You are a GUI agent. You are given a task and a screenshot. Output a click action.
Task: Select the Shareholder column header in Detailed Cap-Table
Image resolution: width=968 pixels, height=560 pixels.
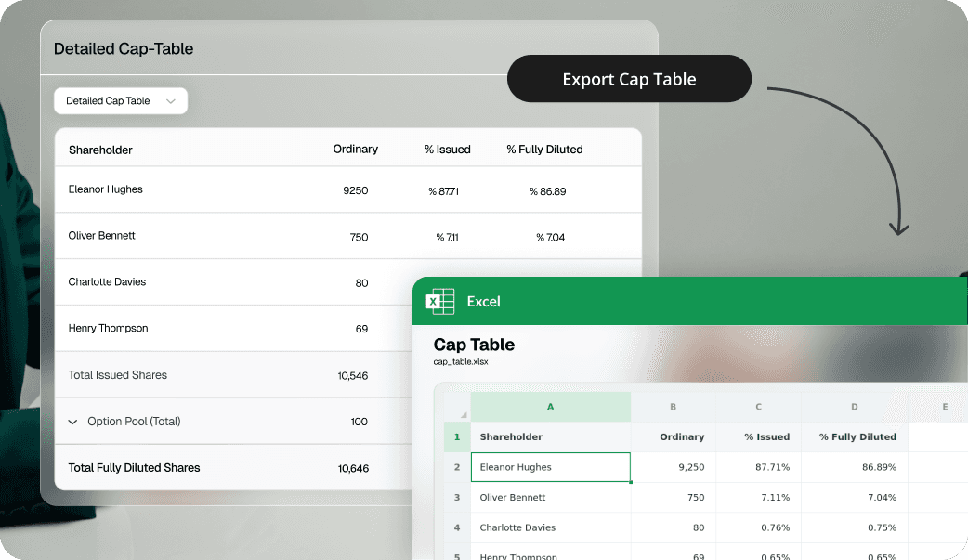[x=100, y=150]
